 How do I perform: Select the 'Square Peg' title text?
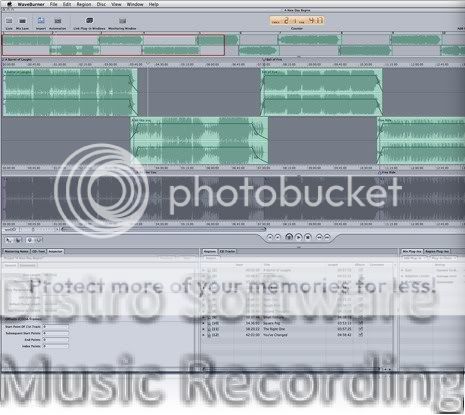[x=272, y=323]
